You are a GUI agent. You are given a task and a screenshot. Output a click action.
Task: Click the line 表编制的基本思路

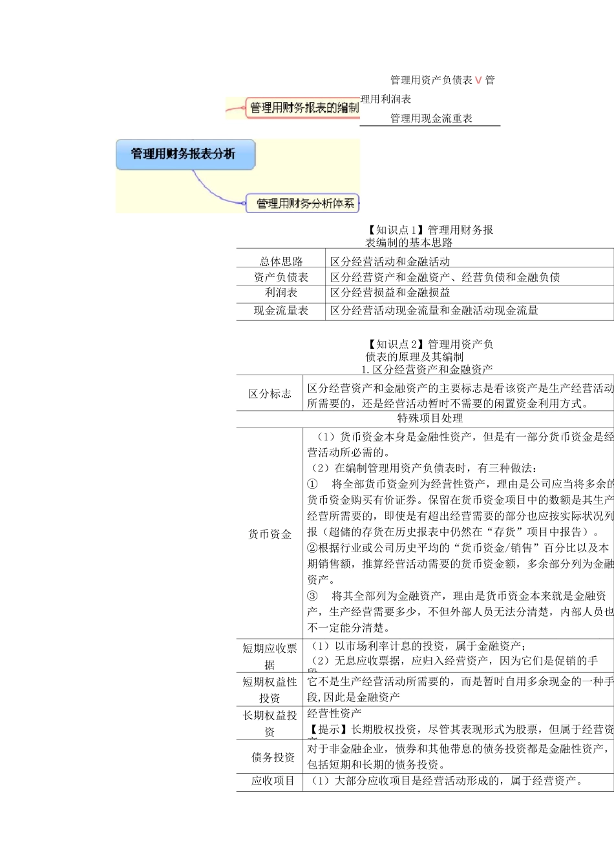tap(409, 243)
